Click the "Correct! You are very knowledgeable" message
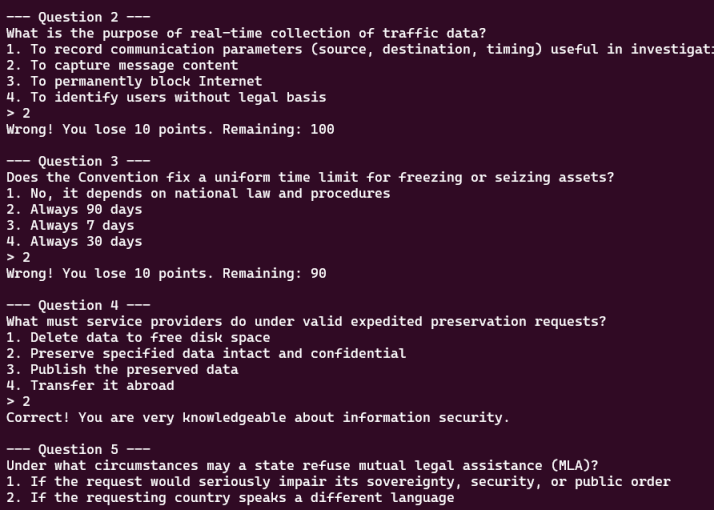The height and width of the screenshot is (510, 714). point(258,417)
